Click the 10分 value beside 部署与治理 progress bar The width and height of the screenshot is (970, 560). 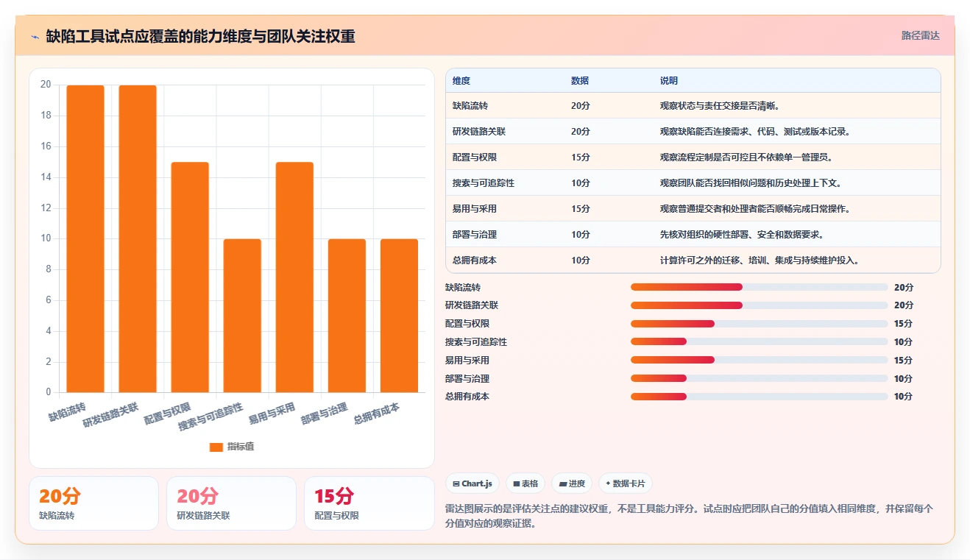coord(903,378)
